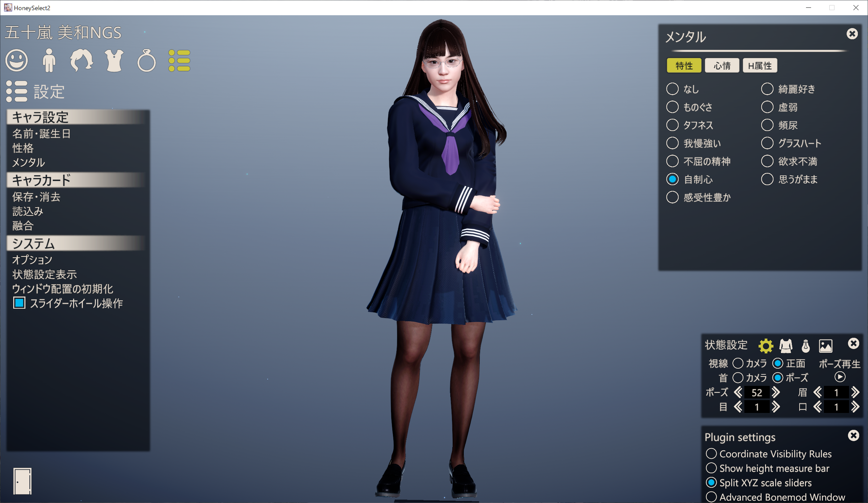
Task: Open the settings list category icon
Action: [179, 61]
